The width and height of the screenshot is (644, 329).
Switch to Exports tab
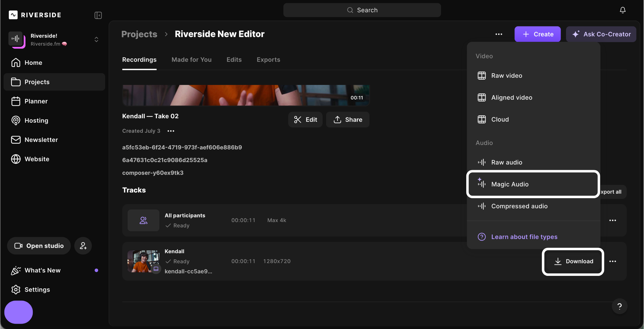[x=268, y=59]
